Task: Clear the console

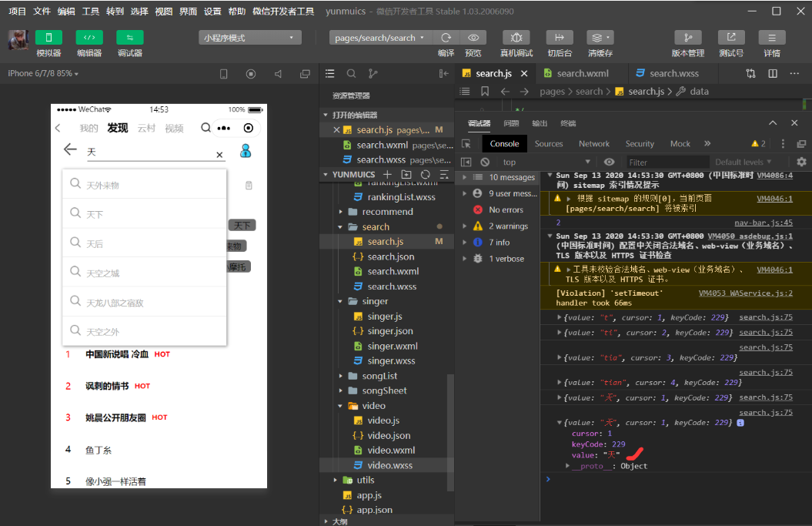Action: point(485,162)
